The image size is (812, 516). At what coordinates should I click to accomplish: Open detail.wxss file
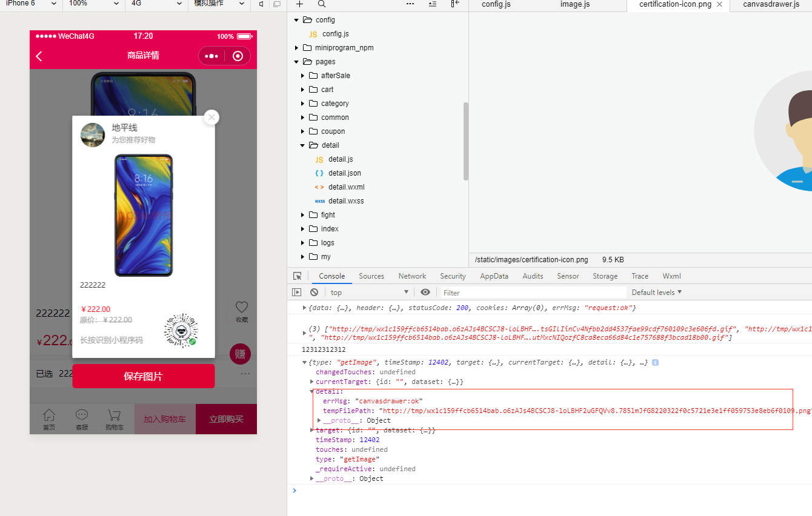pos(346,201)
